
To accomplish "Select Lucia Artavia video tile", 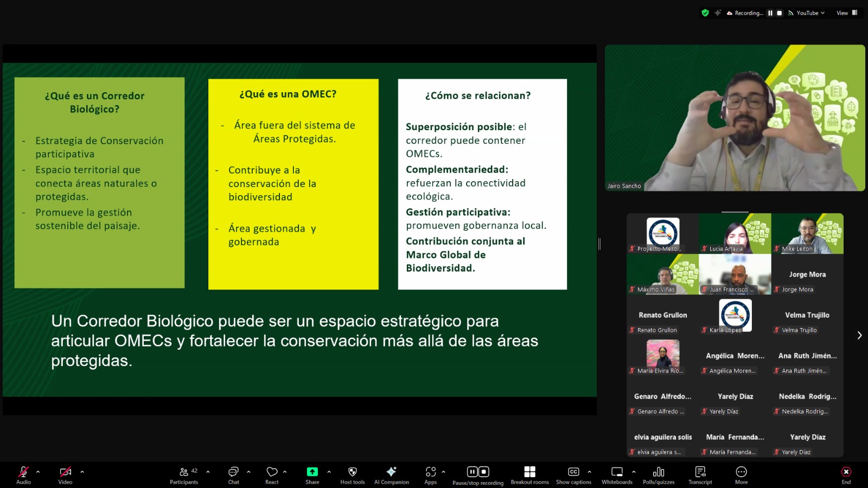I will 735,233.
